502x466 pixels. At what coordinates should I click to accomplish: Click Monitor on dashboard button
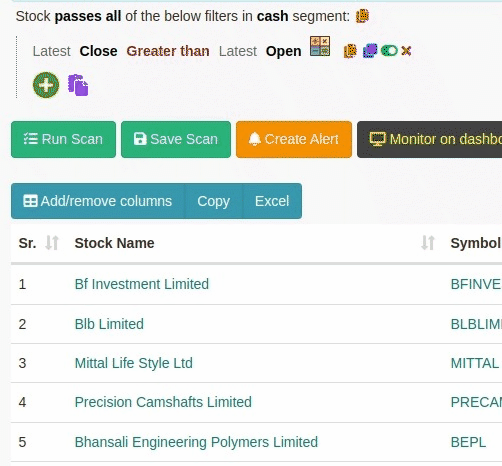tap(430, 139)
